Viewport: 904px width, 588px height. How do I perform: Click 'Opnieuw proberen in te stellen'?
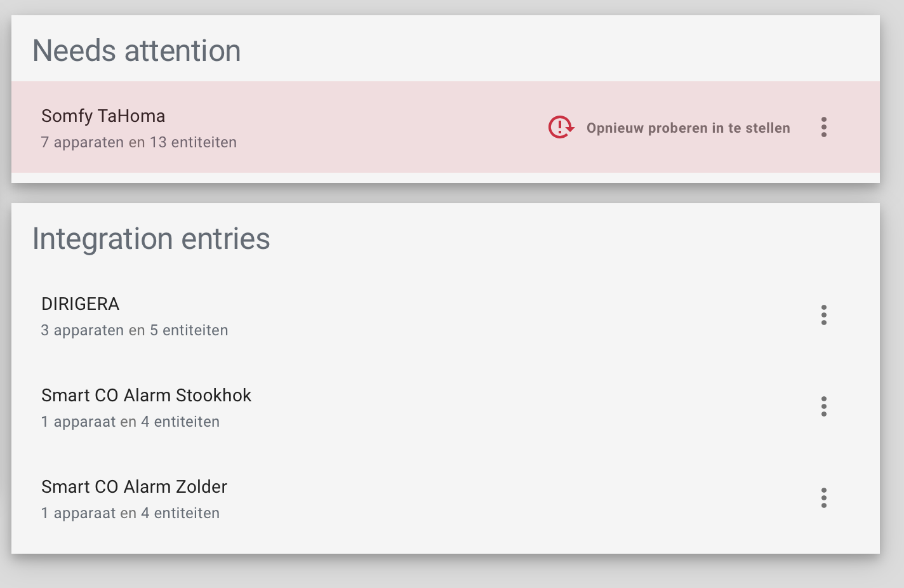[x=688, y=128]
